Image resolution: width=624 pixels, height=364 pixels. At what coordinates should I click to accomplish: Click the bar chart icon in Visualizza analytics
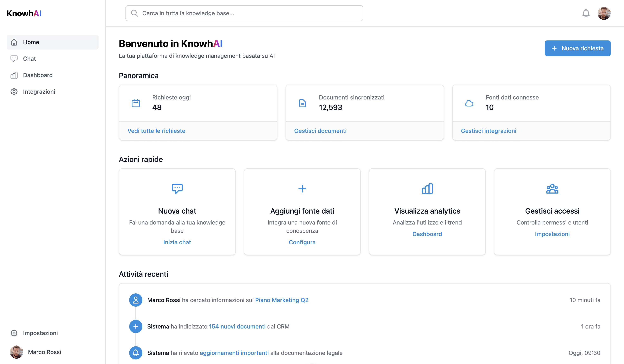427,189
